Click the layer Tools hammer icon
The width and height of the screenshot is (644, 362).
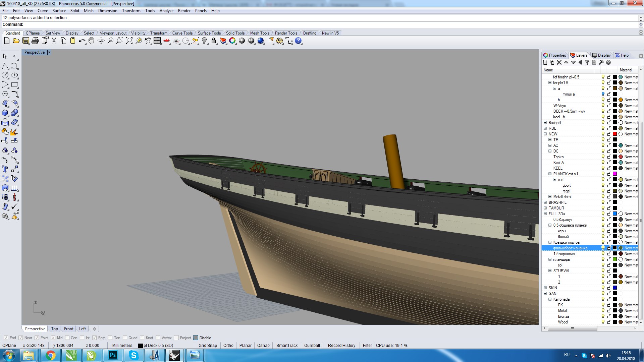coord(601,62)
